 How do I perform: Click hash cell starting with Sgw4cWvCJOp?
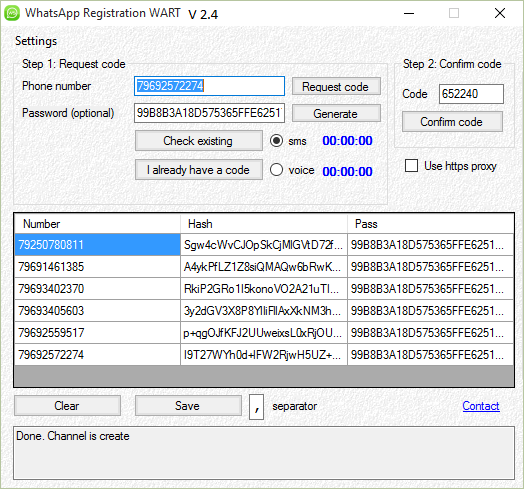coord(264,245)
